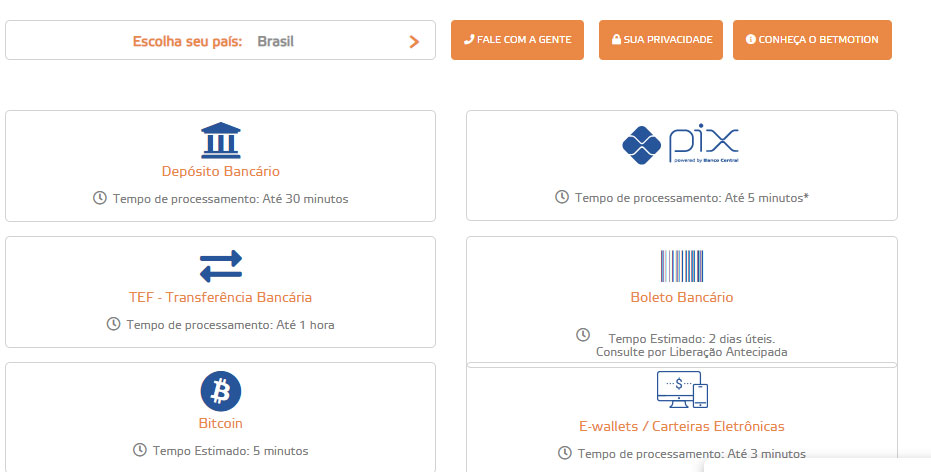The width and height of the screenshot is (931, 472).
Task: Choose the barcode boleto icon
Action: pos(682,266)
